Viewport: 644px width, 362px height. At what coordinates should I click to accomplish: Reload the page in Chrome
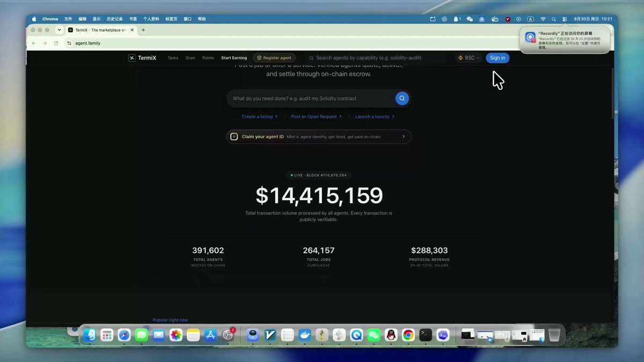(56, 43)
